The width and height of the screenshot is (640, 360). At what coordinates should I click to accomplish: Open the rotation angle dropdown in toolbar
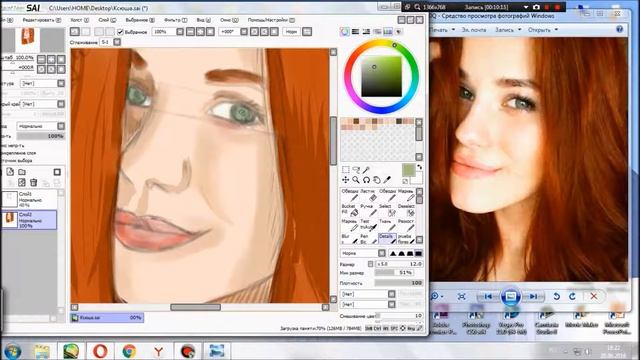click(x=244, y=31)
